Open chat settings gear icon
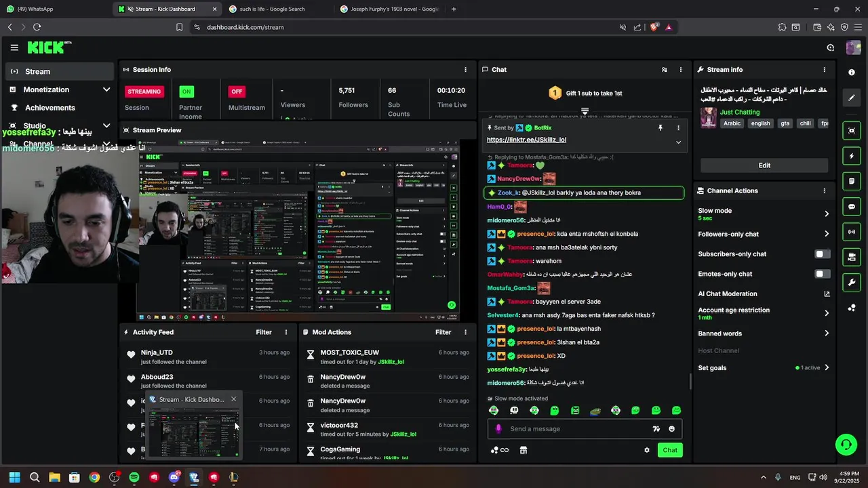This screenshot has width=868, height=488. (647, 450)
